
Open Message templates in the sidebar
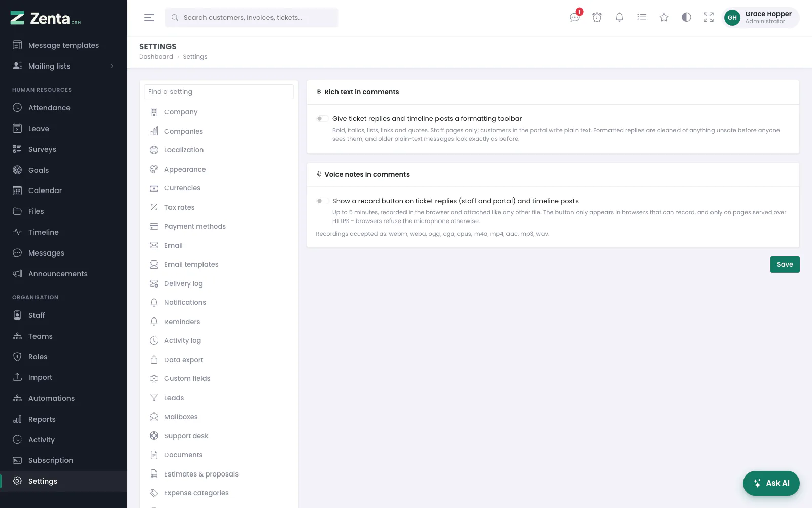click(x=63, y=45)
